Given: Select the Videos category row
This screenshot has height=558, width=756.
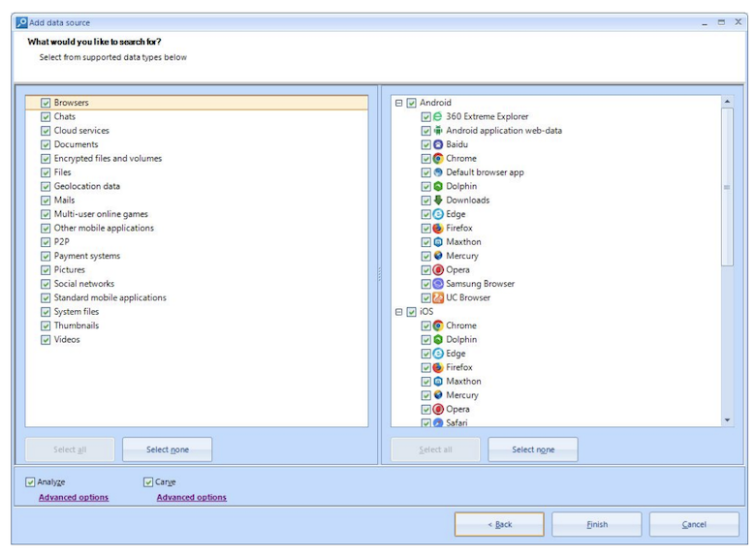Looking at the screenshot, I should pyautogui.click(x=197, y=340).
